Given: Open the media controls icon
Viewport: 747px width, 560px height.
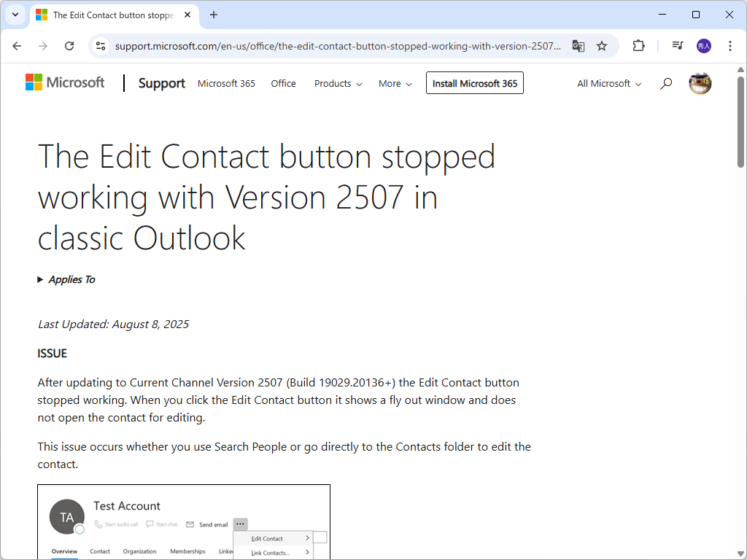Looking at the screenshot, I should (678, 46).
